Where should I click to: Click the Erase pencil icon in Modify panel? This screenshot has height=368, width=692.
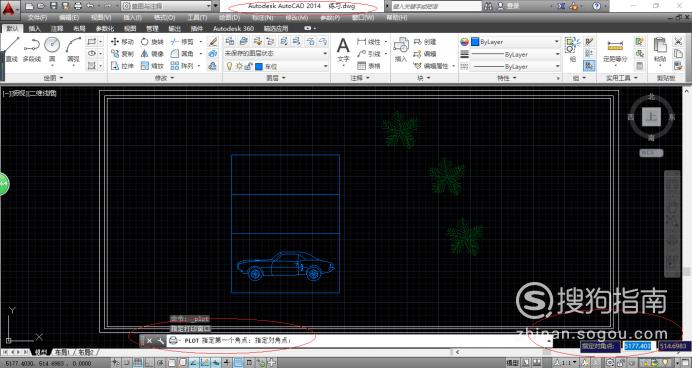tap(213, 42)
